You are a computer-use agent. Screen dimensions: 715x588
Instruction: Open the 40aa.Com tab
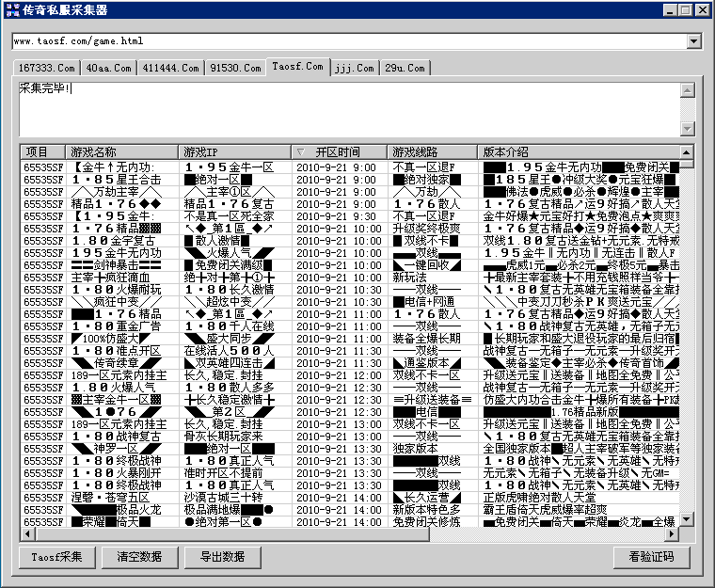coord(109,68)
